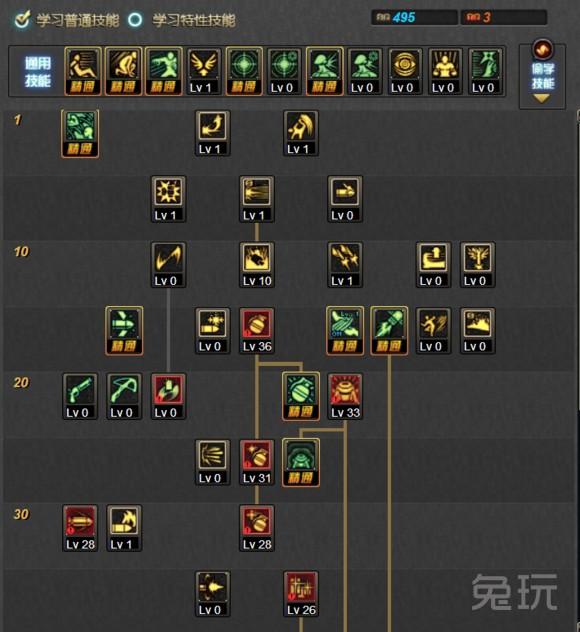
Task: Click the winged emblem general skill Lv 1
Action: (204, 71)
